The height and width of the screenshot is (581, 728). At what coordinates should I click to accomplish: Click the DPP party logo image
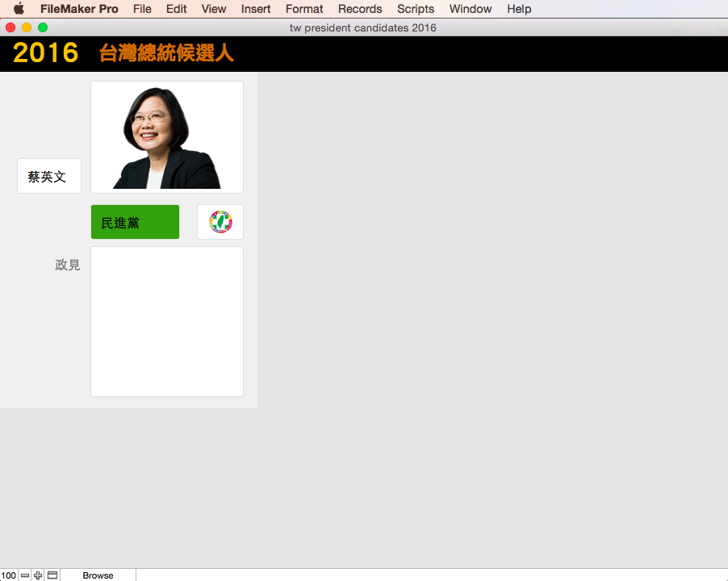coord(220,222)
